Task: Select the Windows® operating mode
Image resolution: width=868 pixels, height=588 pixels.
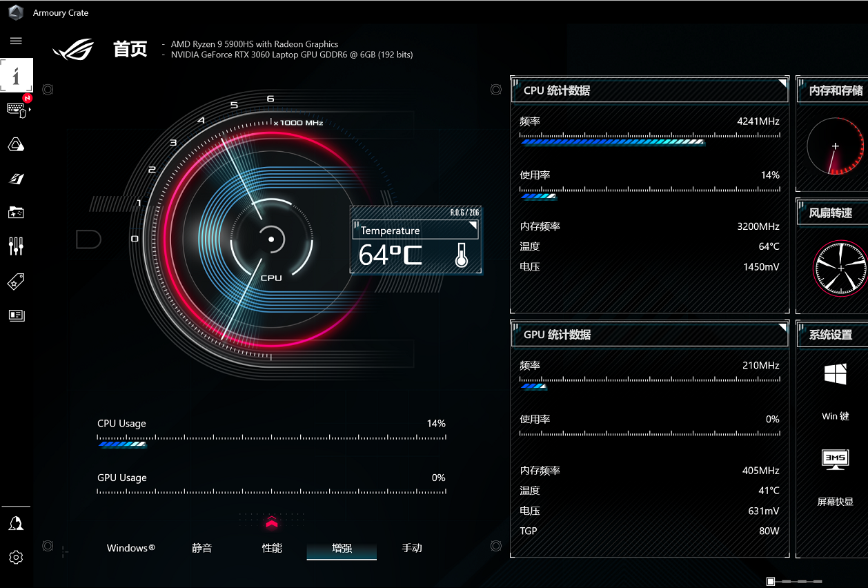Action: (130, 548)
